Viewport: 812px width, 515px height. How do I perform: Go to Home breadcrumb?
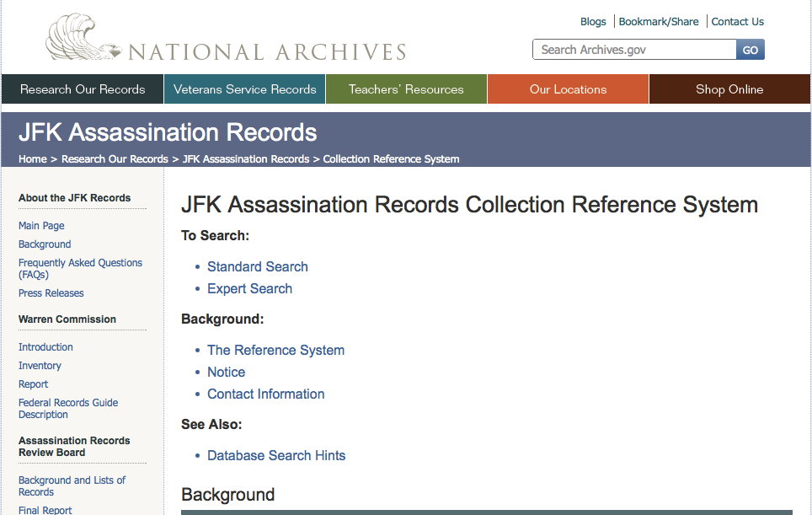[33, 159]
